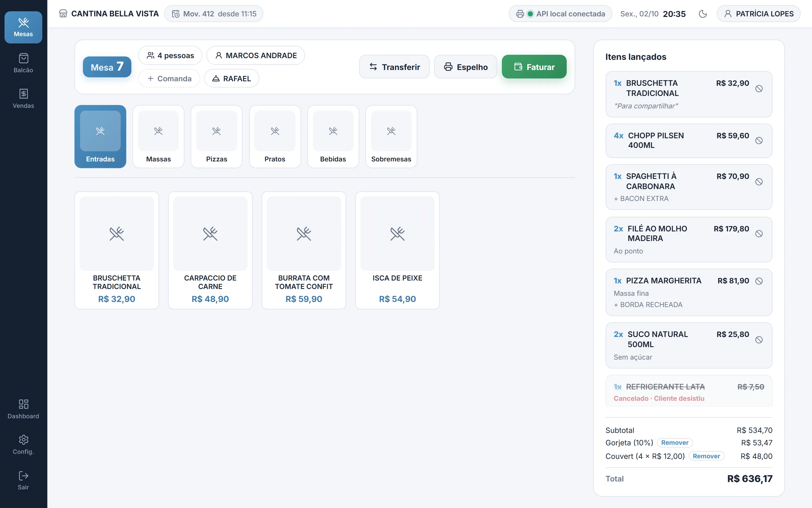Click the cancelled Refrigerante Lata row
The height and width of the screenshot is (508, 812).
pos(689,391)
